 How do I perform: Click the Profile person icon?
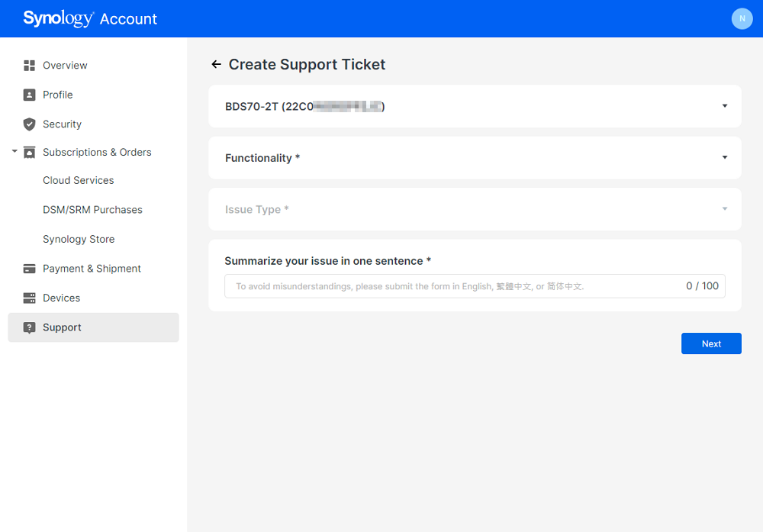coord(29,95)
